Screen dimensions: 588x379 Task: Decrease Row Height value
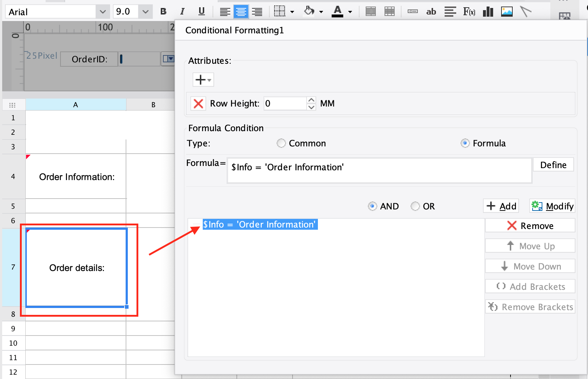coord(311,107)
